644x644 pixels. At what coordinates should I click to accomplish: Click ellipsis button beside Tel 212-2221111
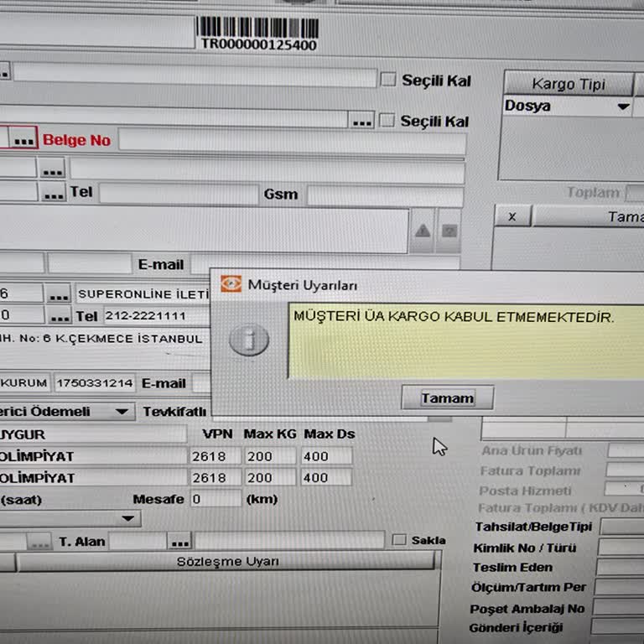[x=60, y=315]
